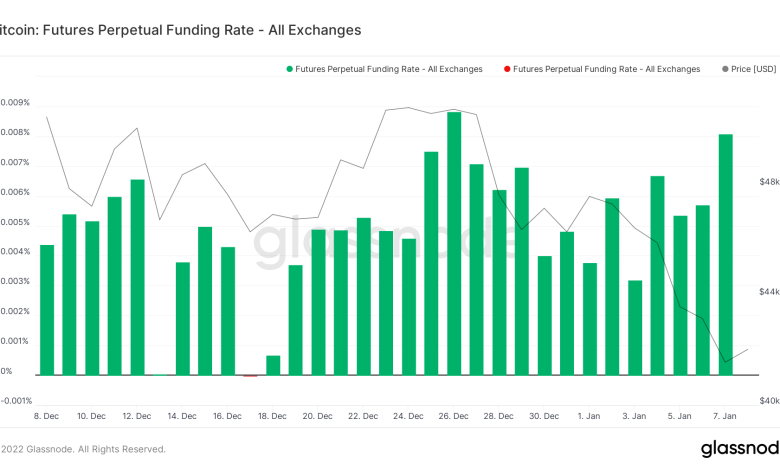Click the $44k price axis label
Screen dimensions: 780x470
tap(769, 292)
